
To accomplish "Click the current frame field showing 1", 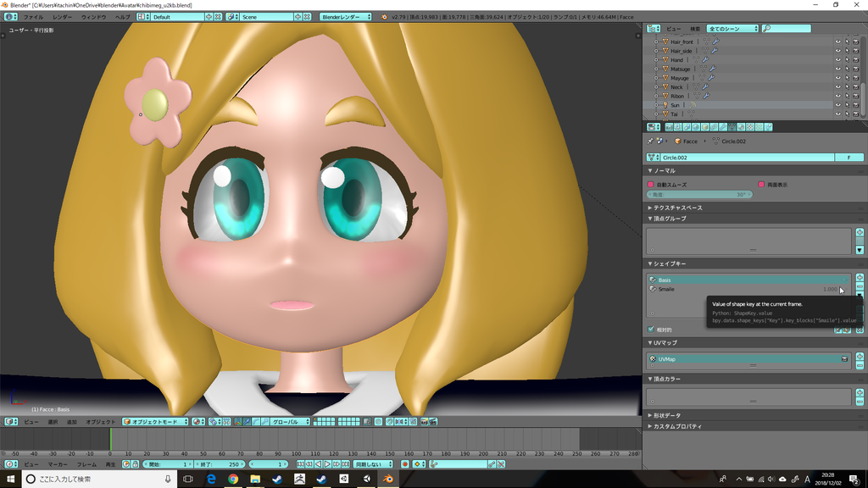I will click(x=269, y=464).
